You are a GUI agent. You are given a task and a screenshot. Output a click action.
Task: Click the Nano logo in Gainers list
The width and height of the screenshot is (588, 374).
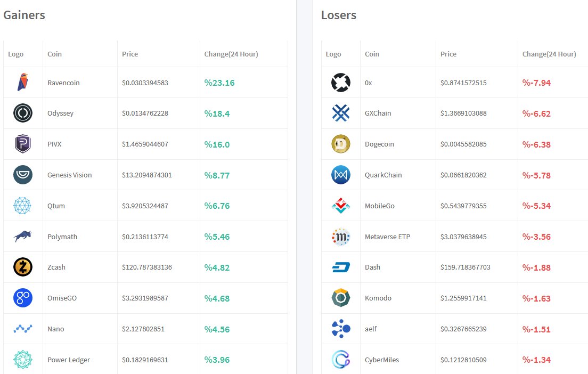pos(23,329)
